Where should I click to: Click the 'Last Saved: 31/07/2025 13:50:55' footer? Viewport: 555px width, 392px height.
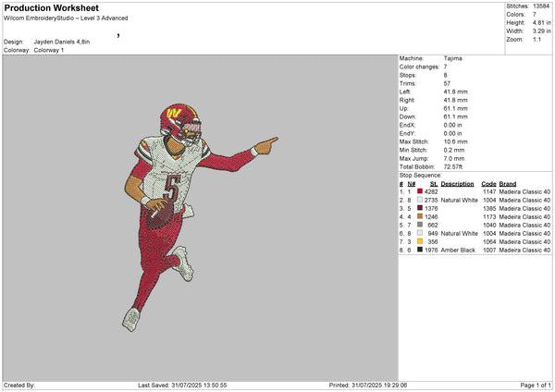(x=182, y=386)
